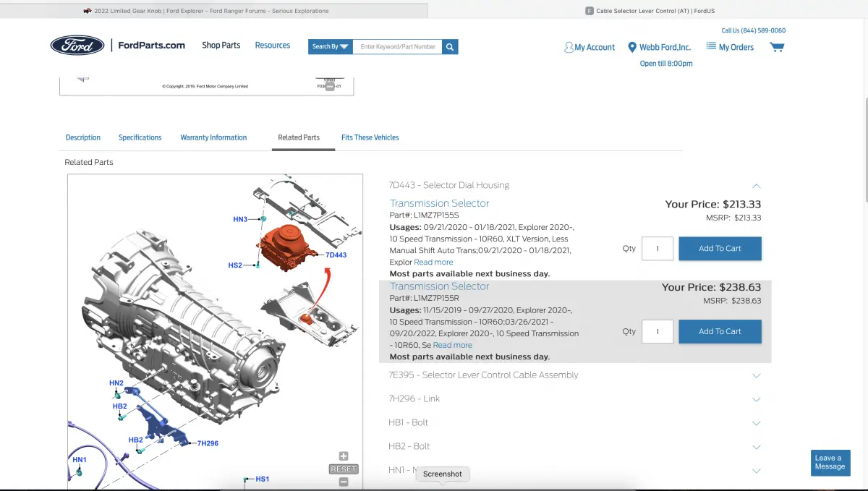Expand the HB2 Bolt section
The width and height of the screenshot is (868, 491).
tap(757, 447)
